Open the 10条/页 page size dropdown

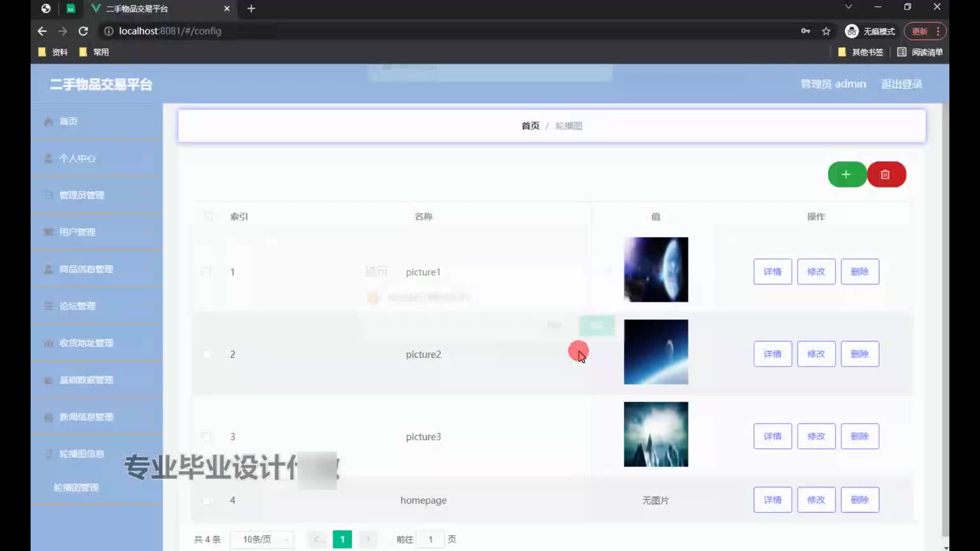(x=262, y=539)
